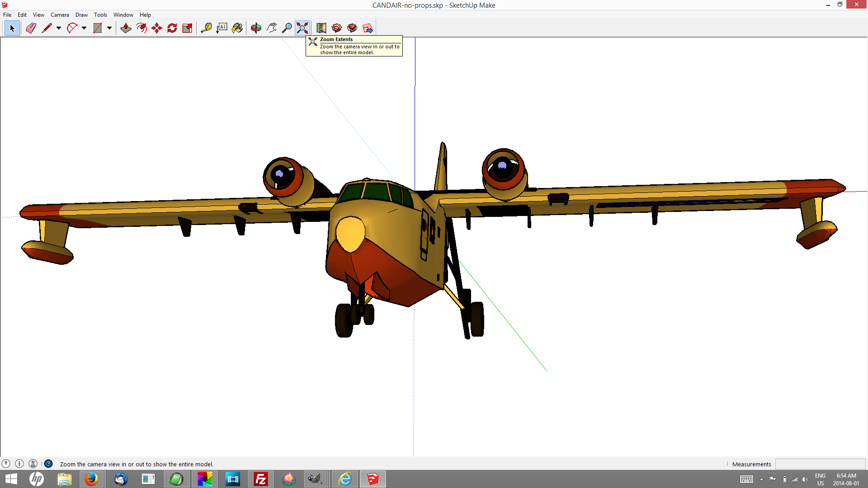This screenshot has height=488, width=868.
Task: Select the Scale tool
Action: [x=188, y=28]
